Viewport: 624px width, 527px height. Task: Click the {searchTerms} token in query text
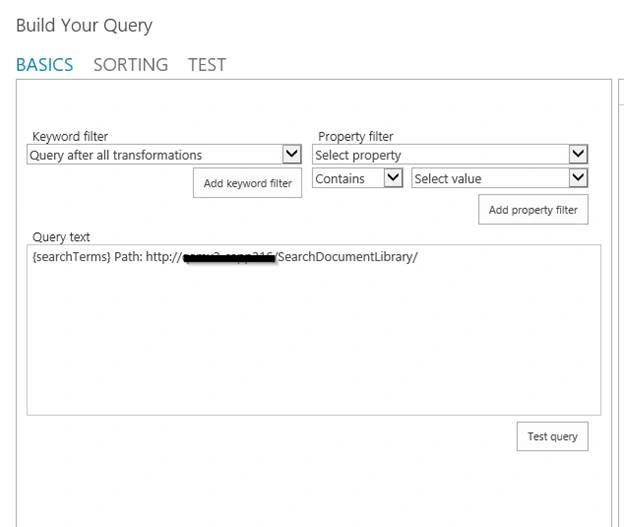[x=71, y=257]
